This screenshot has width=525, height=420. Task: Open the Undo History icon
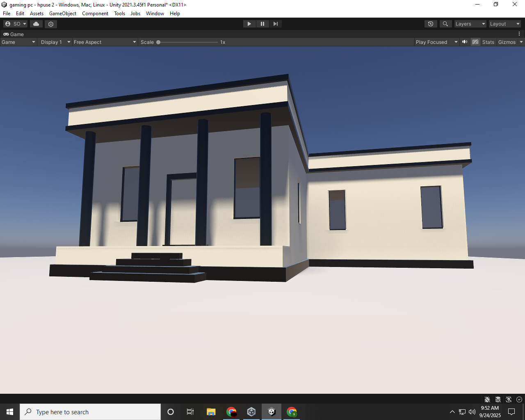point(431,24)
